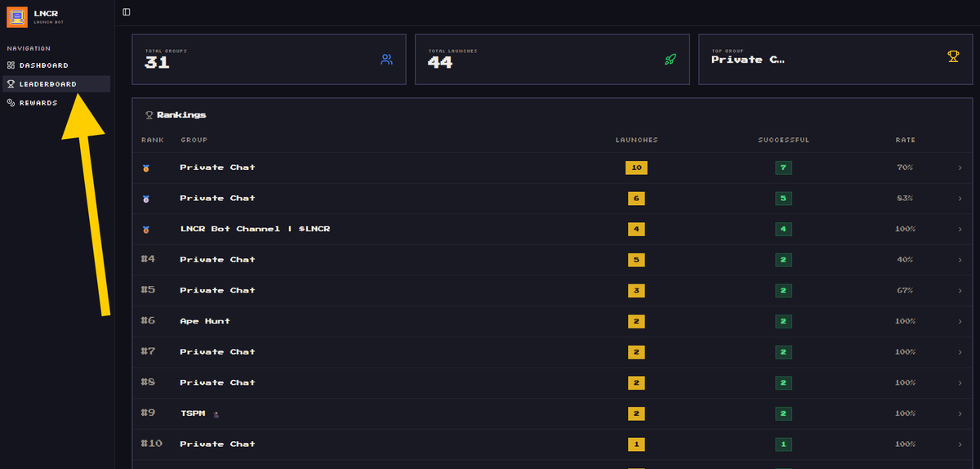980x469 pixels.
Task: Click the Private Chat name in row #4
Action: coord(217,260)
